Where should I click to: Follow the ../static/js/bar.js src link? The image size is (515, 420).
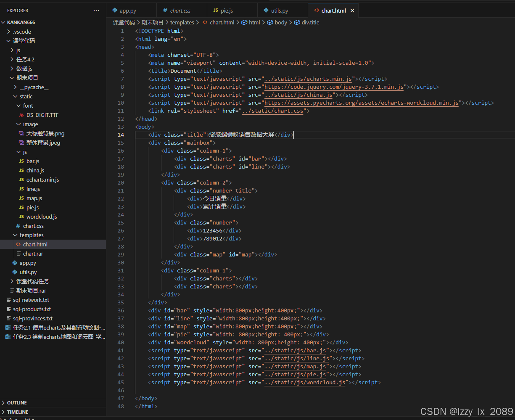point(295,351)
